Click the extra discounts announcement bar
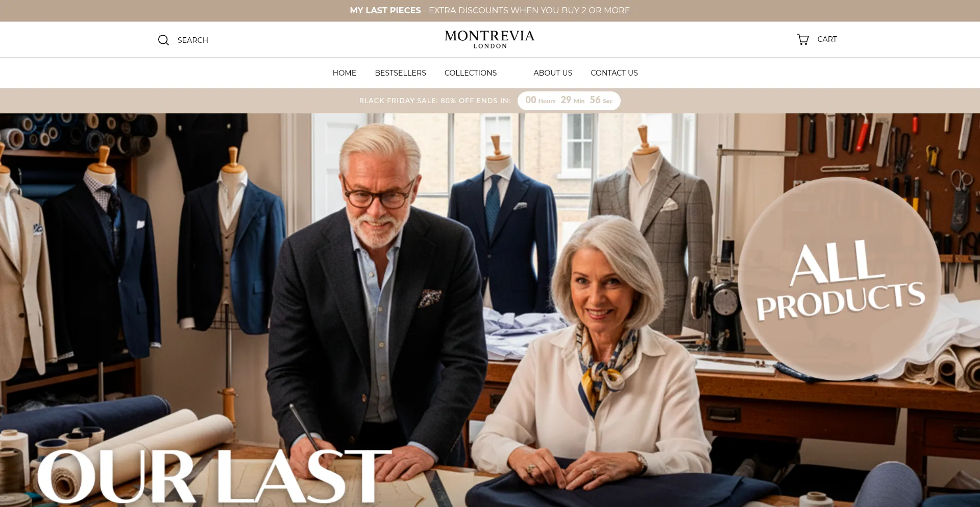This screenshot has height=507, width=980. pos(490,11)
